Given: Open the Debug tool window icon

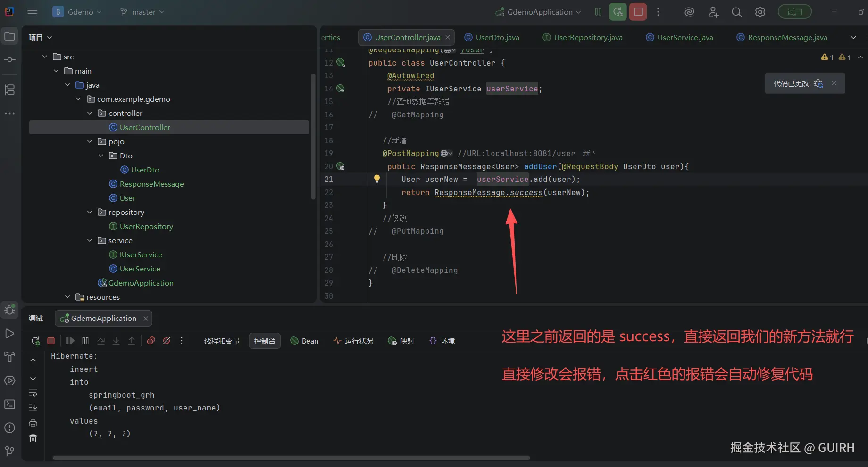Looking at the screenshot, I should [x=9, y=310].
